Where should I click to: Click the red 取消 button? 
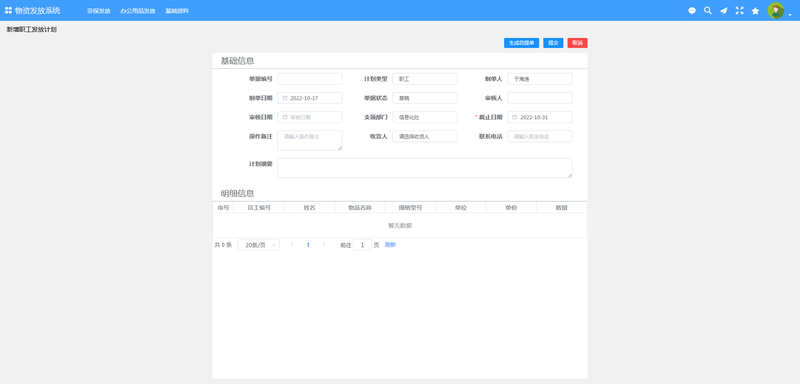[x=577, y=43]
